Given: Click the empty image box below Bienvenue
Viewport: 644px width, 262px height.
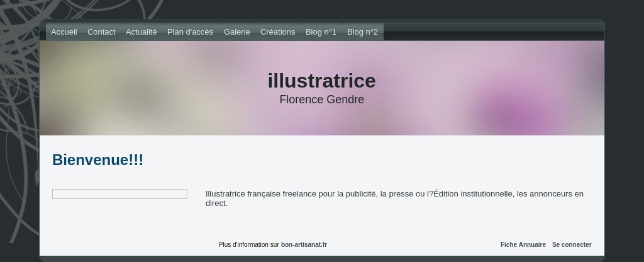Looking at the screenshot, I should pyautogui.click(x=119, y=194).
